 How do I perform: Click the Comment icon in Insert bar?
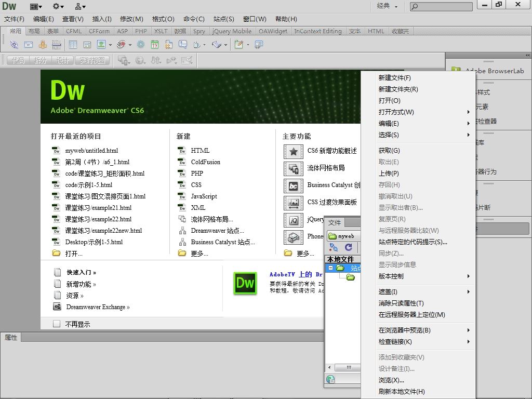pyautogui.click(x=183, y=44)
